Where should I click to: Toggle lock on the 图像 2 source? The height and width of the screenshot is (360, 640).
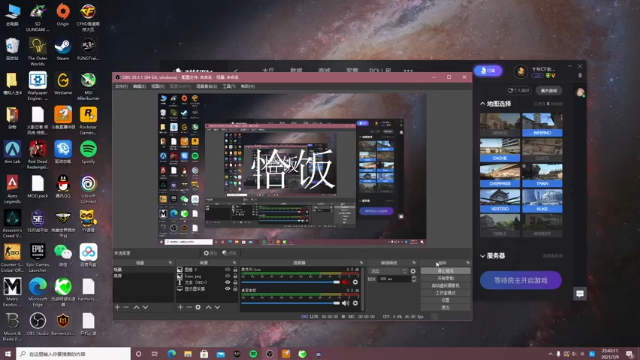point(235,270)
